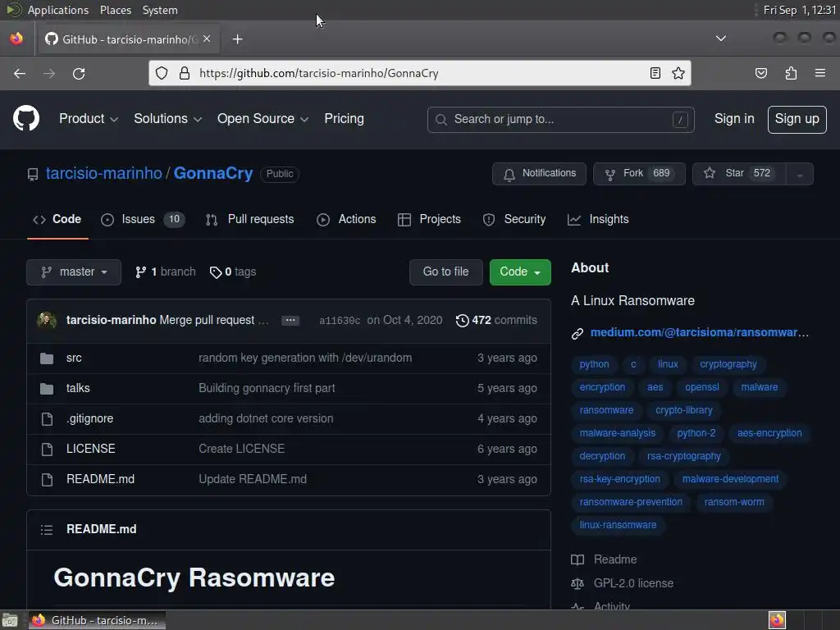Open the list all tabs chevron
Viewport: 840px width, 630px height.
pyautogui.click(x=721, y=39)
